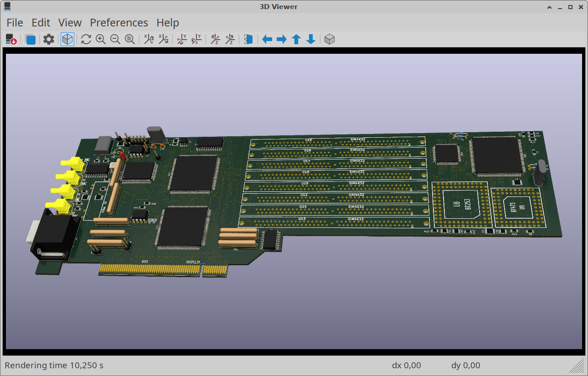Viewport: 588px width, 376px height.
Task: Zoom to fit the board
Action: (130, 40)
